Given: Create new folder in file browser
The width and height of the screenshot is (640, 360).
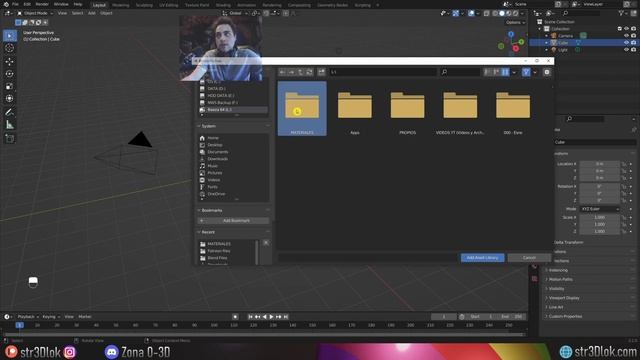Looking at the screenshot, I should (322, 72).
